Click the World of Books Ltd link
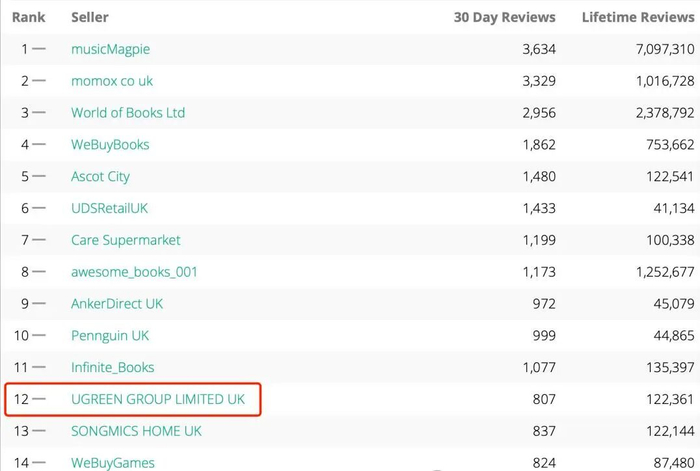 point(128,113)
